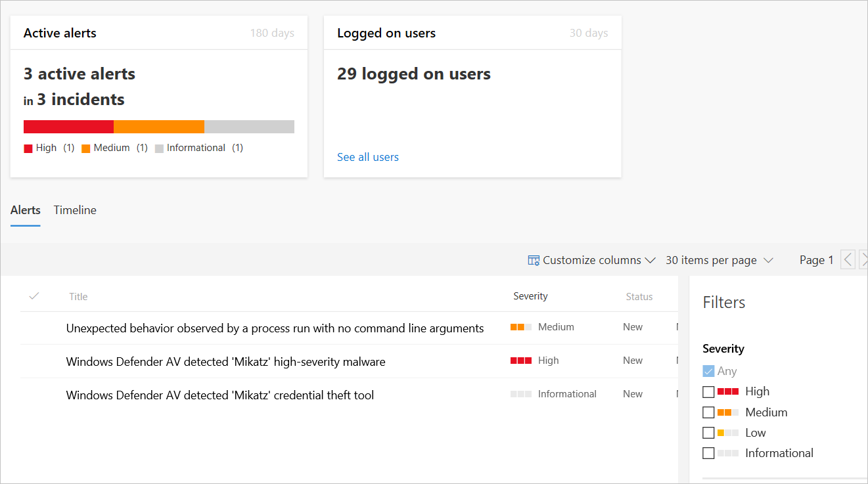The image size is (868, 484).
Task: Open the 30 items per page dropdown
Action: 720,260
